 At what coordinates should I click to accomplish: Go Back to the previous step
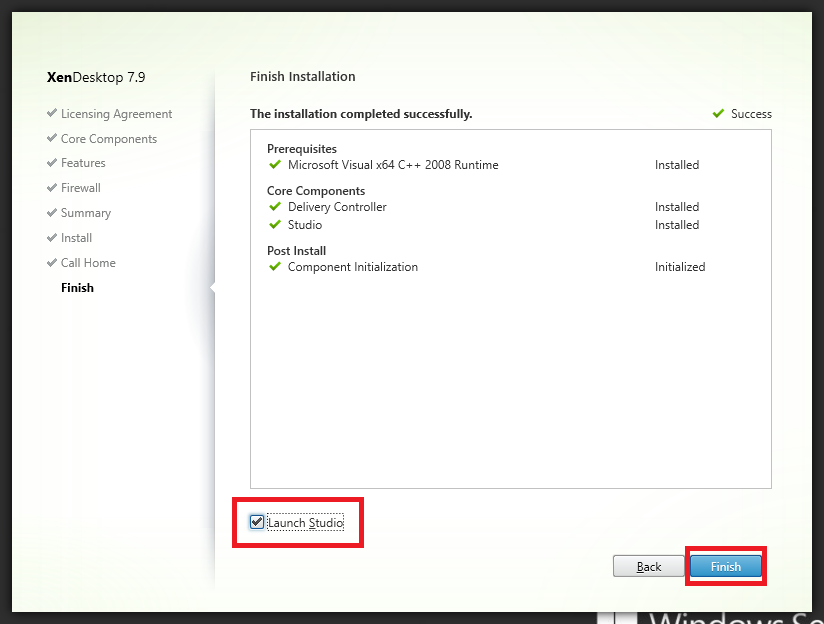pyautogui.click(x=649, y=567)
